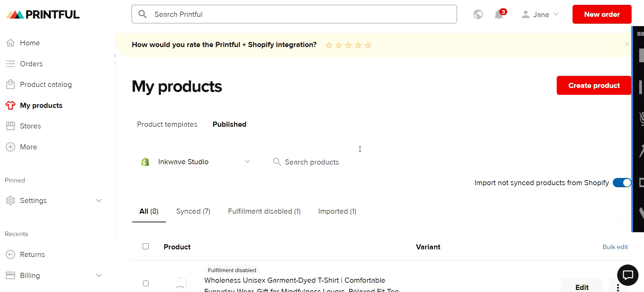Focus the Search Printful field
This screenshot has height=292, width=644.
pos(294,14)
